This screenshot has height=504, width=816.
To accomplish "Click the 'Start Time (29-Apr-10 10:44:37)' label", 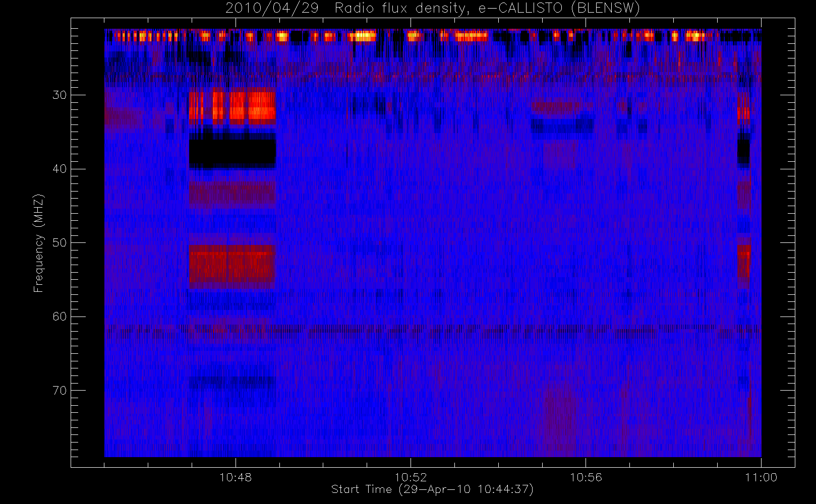I will (x=432, y=489).
